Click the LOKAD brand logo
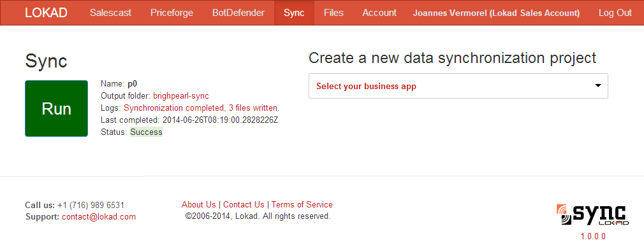The image size is (644, 252). (x=46, y=13)
